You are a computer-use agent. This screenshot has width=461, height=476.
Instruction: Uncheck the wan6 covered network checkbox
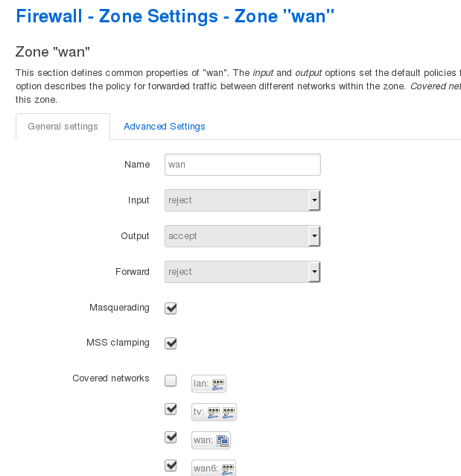pyautogui.click(x=171, y=465)
